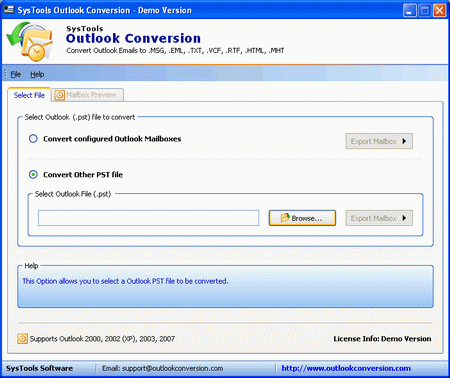Click the title bar application icon
This screenshot has width=450, height=378.
coord(9,10)
